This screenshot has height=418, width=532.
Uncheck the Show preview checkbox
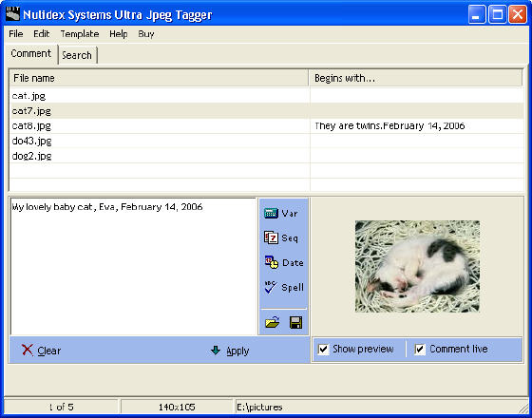click(323, 350)
